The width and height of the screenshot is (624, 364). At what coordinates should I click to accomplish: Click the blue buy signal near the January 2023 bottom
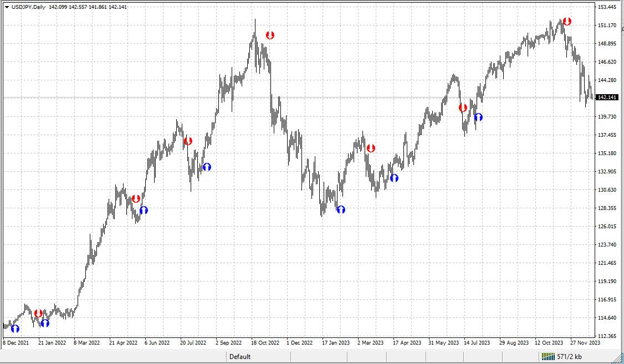tap(341, 209)
